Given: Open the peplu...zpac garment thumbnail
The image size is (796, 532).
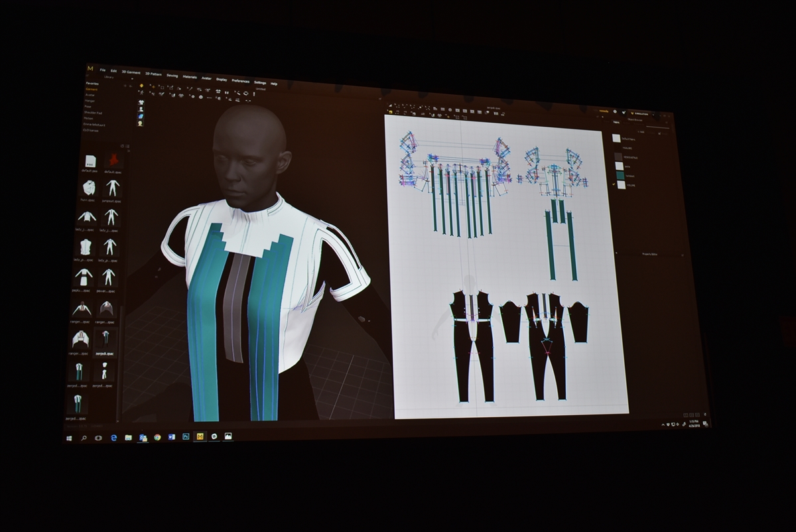Looking at the screenshot, I should click(84, 277).
